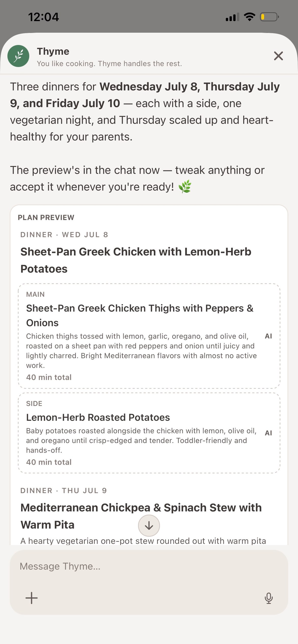Focus the Message Thyme text field
This screenshot has width=298, height=644.
149,566
